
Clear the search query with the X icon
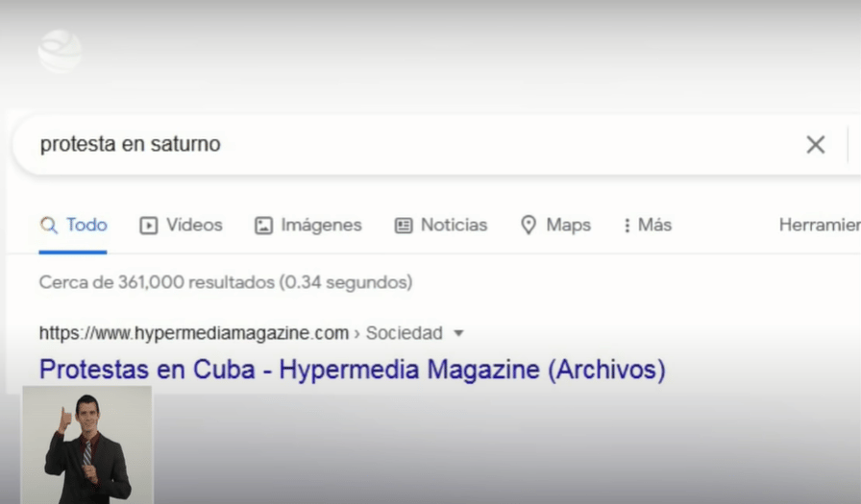point(816,145)
